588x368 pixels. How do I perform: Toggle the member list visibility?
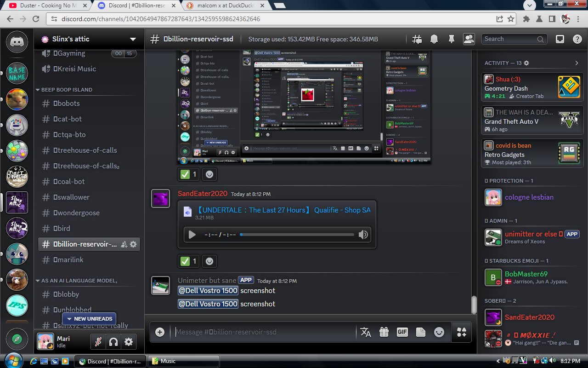[x=469, y=39]
